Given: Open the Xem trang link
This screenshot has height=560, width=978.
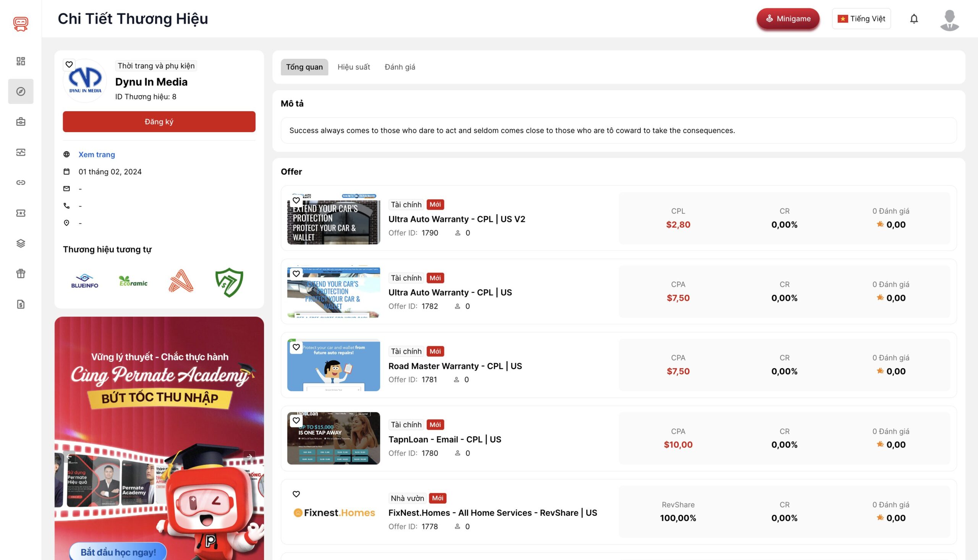Looking at the screenshot, I should pyautogui.click(x=97, y=155).
